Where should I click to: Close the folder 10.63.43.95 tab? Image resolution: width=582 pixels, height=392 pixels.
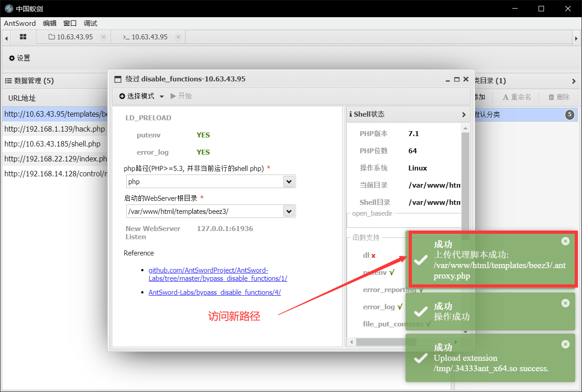coord(103,37)
